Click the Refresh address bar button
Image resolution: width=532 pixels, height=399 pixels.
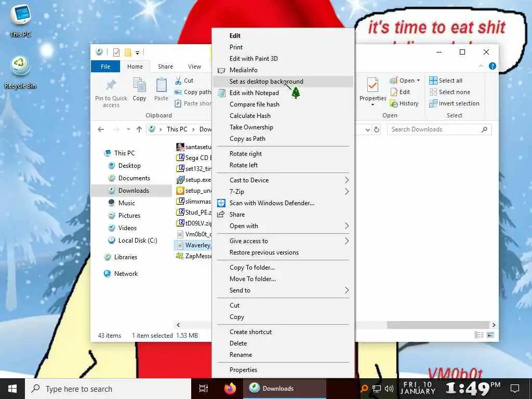pos(376,129)
